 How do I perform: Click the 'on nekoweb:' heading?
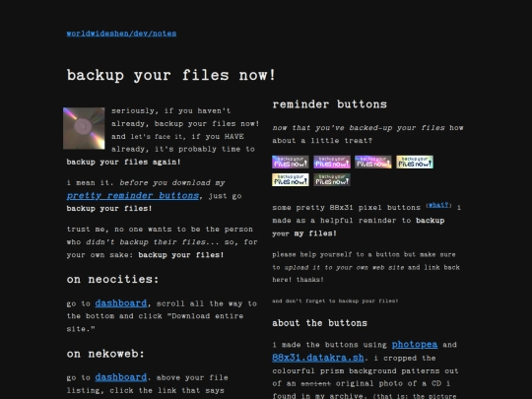coord(105,354)
